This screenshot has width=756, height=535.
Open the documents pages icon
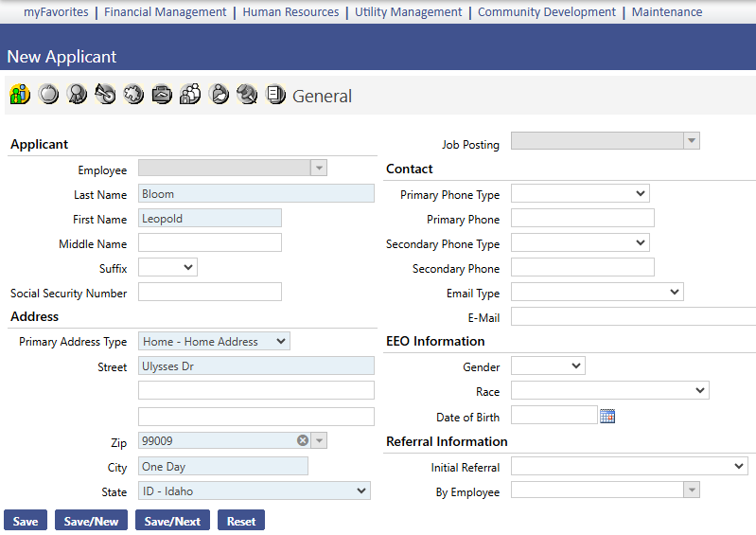[x=275, y=94]
